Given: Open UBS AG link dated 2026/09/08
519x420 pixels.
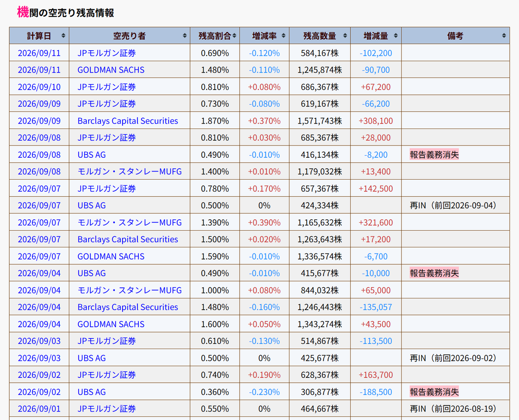Looking at the screenshot, I should point(92,154).
